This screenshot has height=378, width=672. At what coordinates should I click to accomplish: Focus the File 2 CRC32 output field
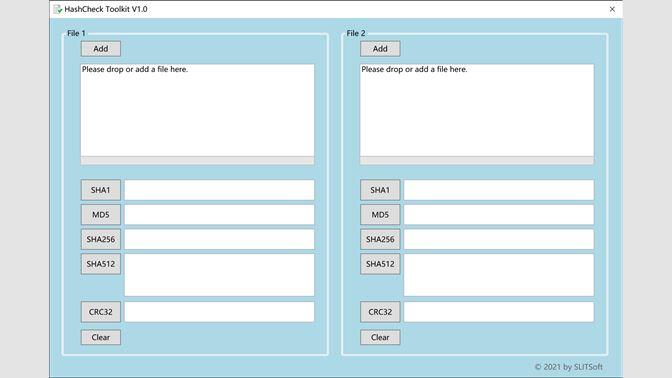pyautogui.click(x=499, y=312)
